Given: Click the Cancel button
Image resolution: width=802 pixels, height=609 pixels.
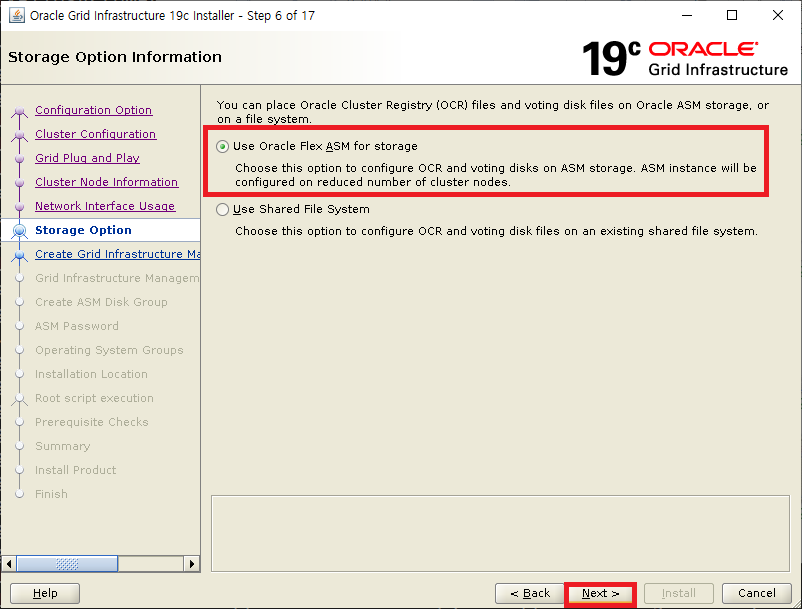Looking at the screenshot, I should (x=756, y=593).
